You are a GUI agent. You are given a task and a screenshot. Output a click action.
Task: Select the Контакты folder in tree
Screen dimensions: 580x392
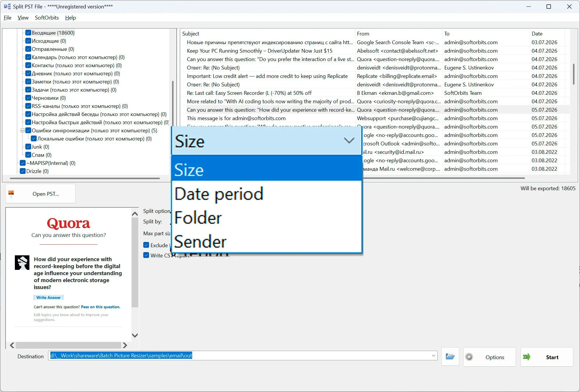click(x=77, y=65)
